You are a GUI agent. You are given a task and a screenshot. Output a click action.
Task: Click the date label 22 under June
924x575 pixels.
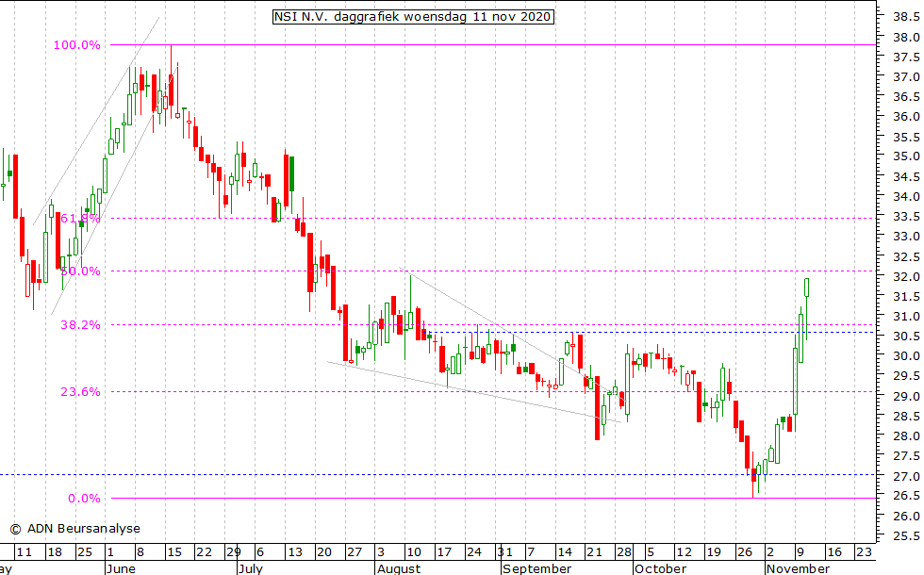pos(204,552)
